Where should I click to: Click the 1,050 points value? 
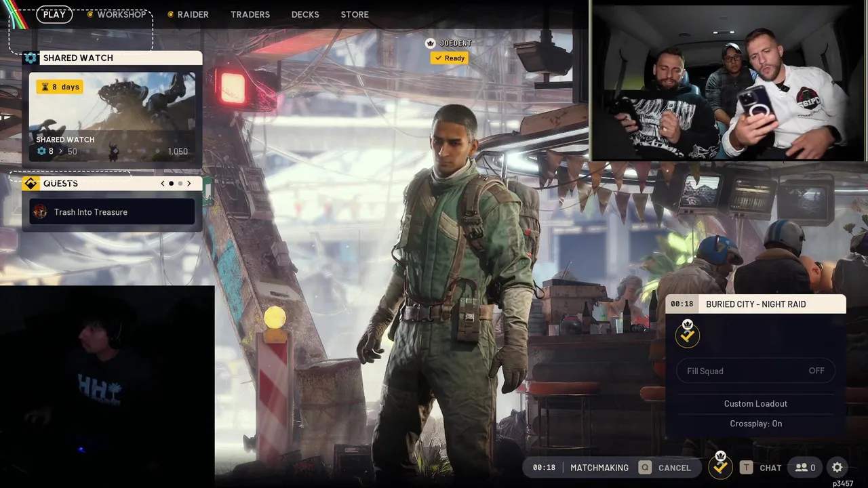[x=178, y=152]
